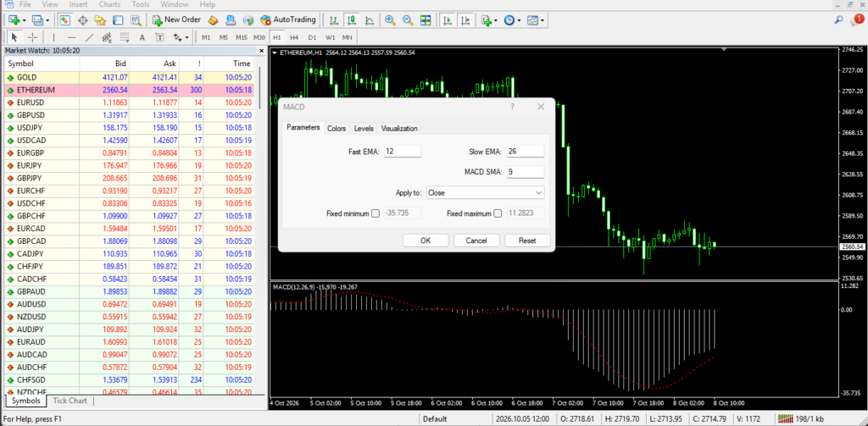Select the vertical line drawing tool

[53, 37]
